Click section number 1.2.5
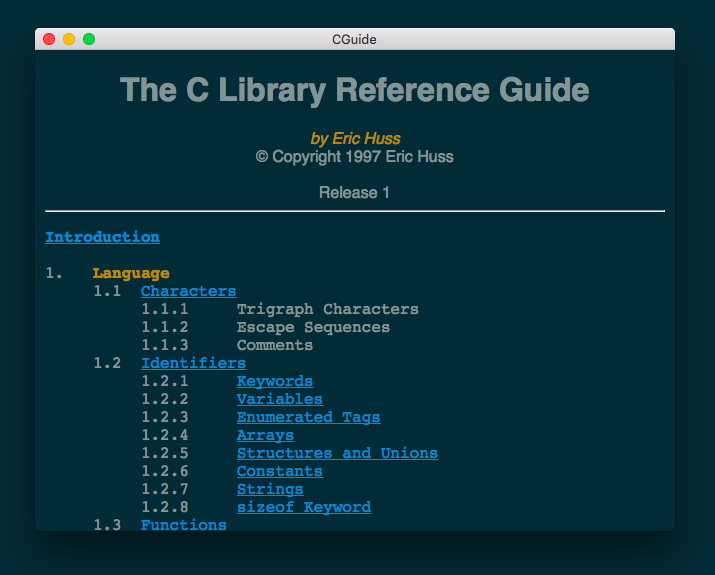 click(165, 453)
